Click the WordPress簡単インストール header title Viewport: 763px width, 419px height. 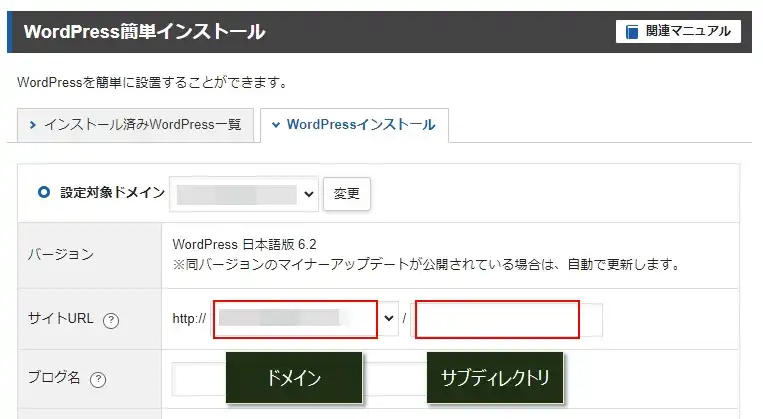coord(145,32)
